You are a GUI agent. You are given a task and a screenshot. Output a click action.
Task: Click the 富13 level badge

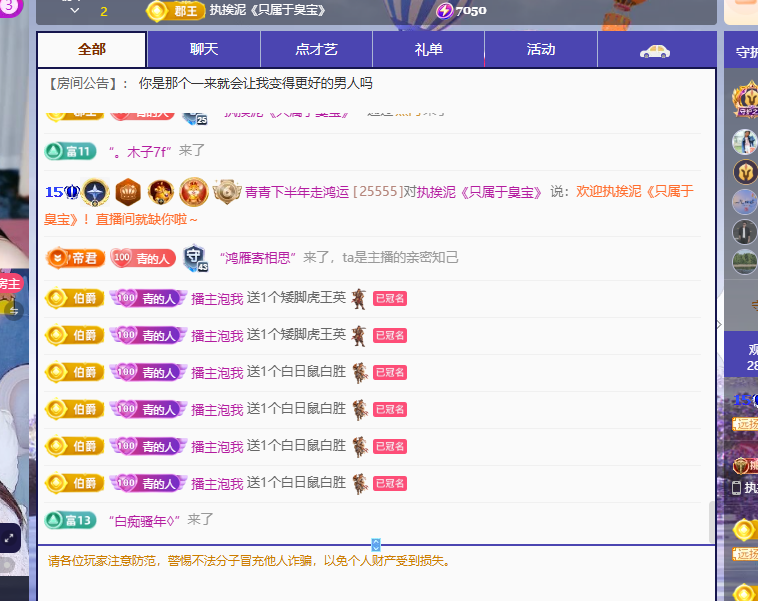[x=71, y=520]
